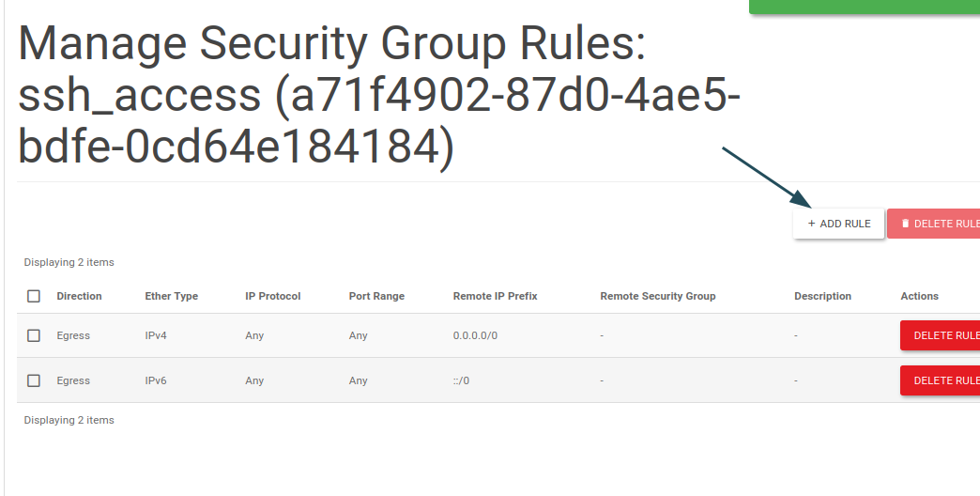Delete the IPv6 egress rule
The width and height of the screenshot is (980, 496).
[940, 380]
